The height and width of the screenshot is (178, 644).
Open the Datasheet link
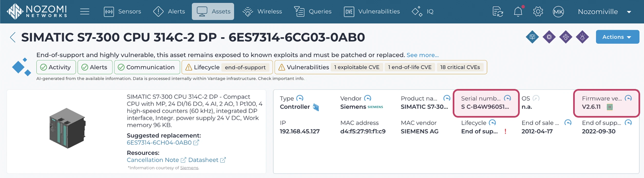pyautogui.click(x=207, y=160)
